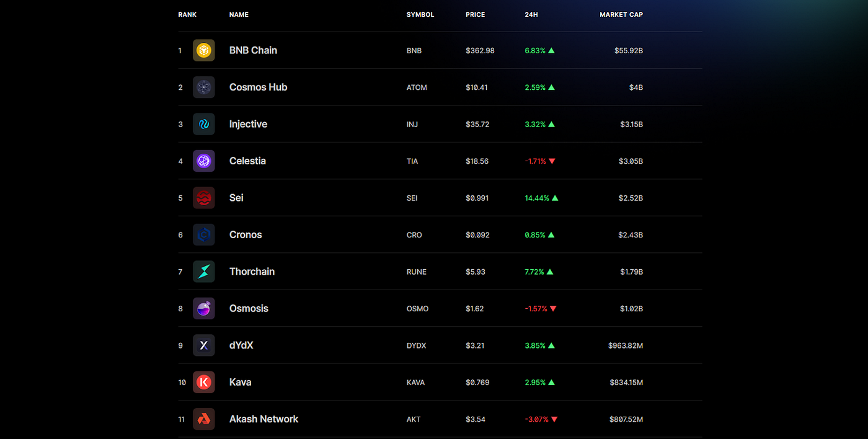The height and width of the screenshot is (439, 868).
Task: Click the red down arrow beside -3.07%
Action: tap(554, 419)
